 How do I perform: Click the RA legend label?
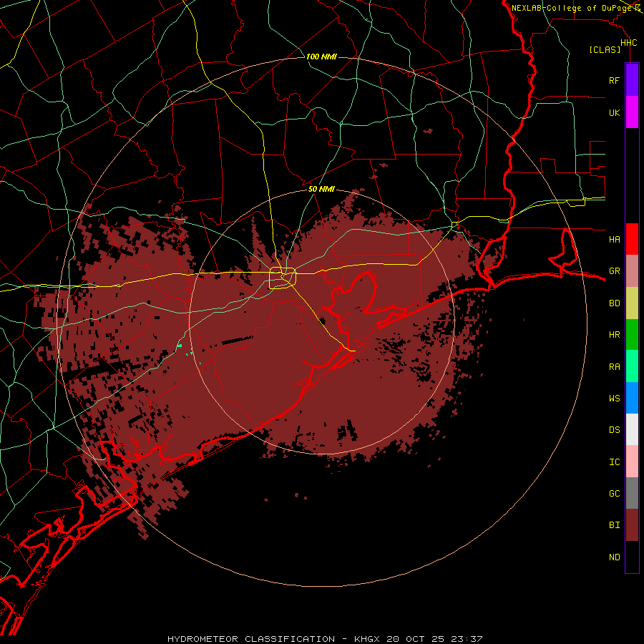click(x=615, y=366)
